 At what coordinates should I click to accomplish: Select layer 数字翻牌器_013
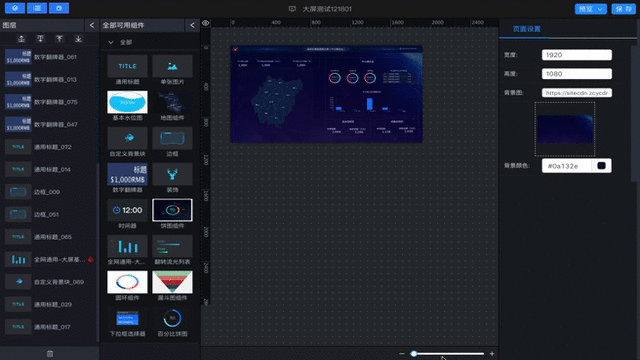[49, 80]
